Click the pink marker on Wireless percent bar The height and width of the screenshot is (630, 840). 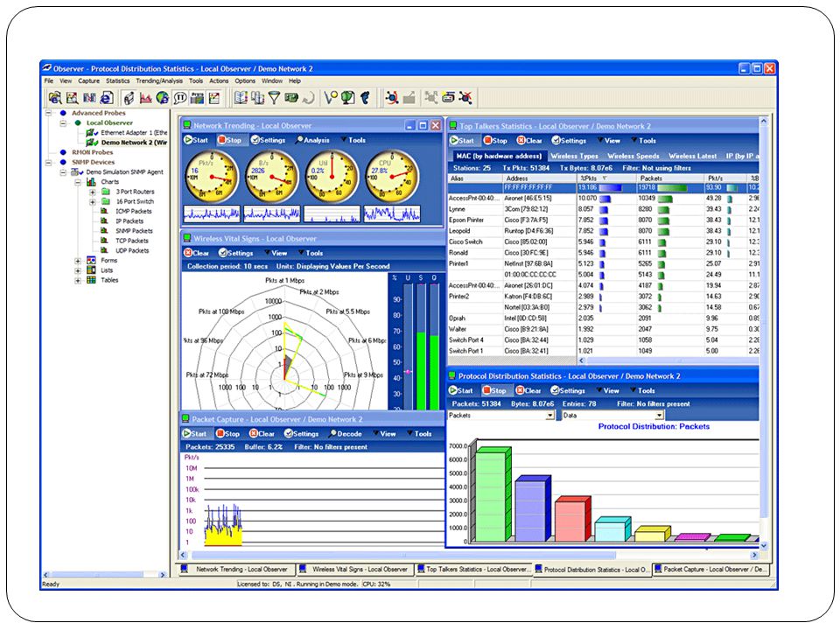pos(407,371)
